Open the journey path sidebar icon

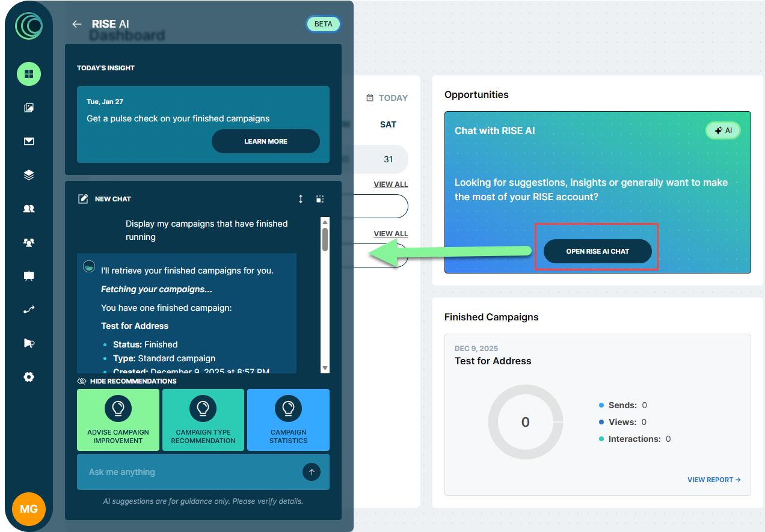[29, 310]
